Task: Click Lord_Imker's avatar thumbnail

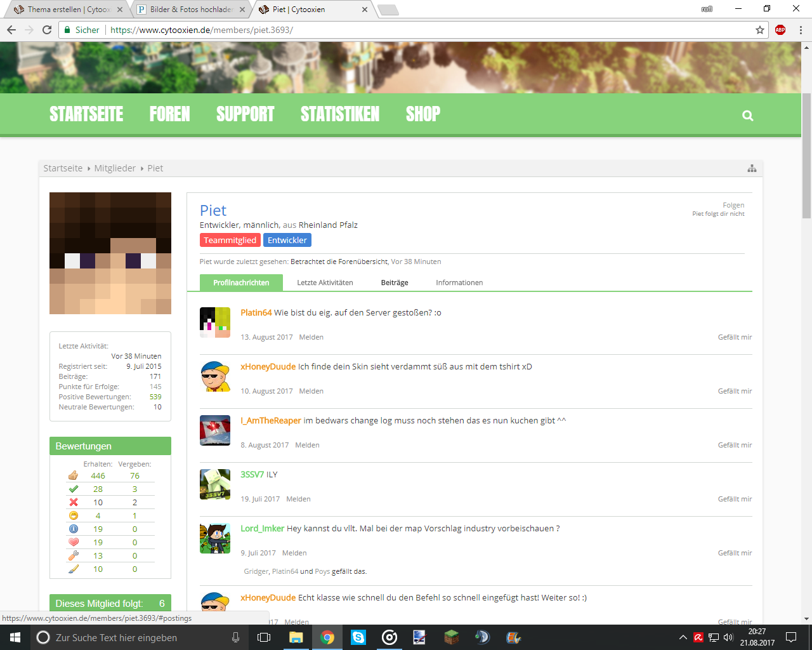Action: [x=215, y=538]
